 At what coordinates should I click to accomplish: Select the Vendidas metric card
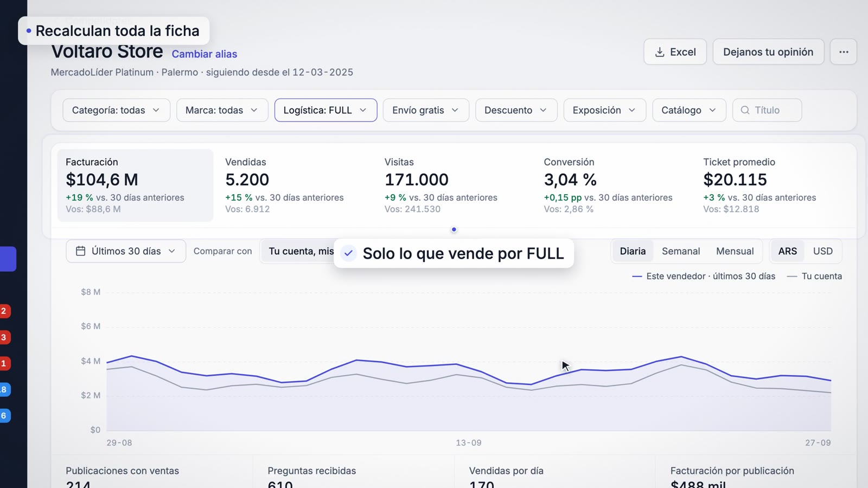(295, 185)
